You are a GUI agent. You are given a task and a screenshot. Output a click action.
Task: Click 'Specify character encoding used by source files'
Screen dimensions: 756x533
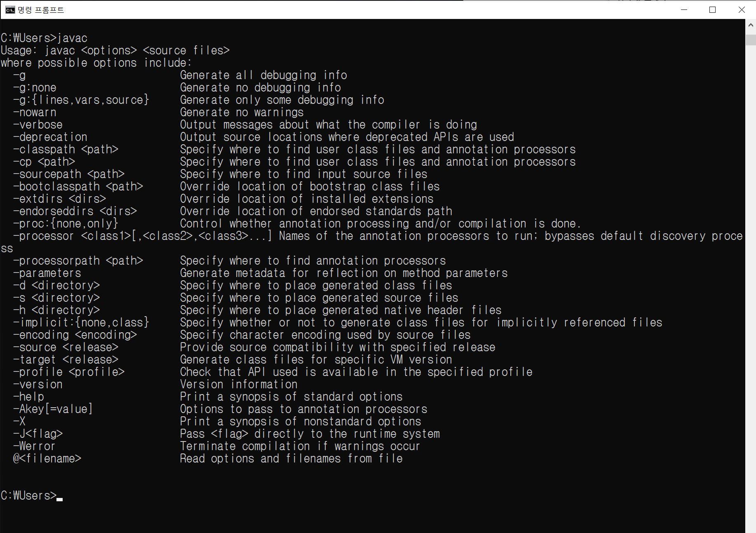[325, 335]
